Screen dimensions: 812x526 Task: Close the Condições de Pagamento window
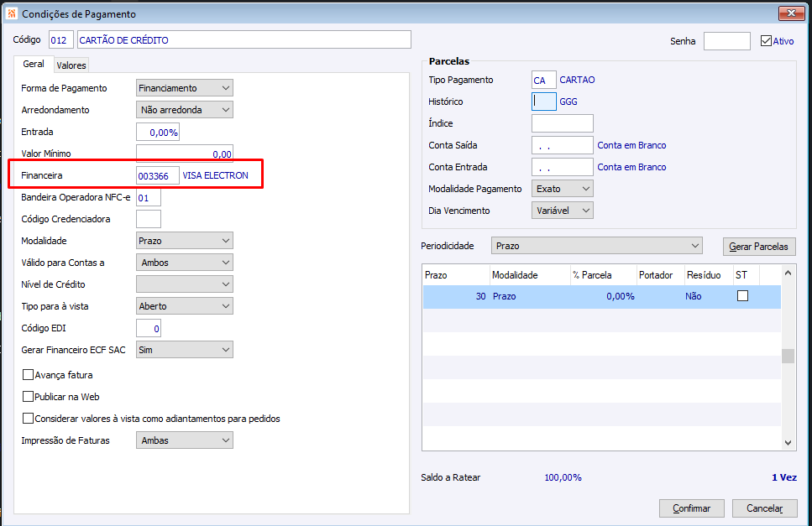pos(791,13)
